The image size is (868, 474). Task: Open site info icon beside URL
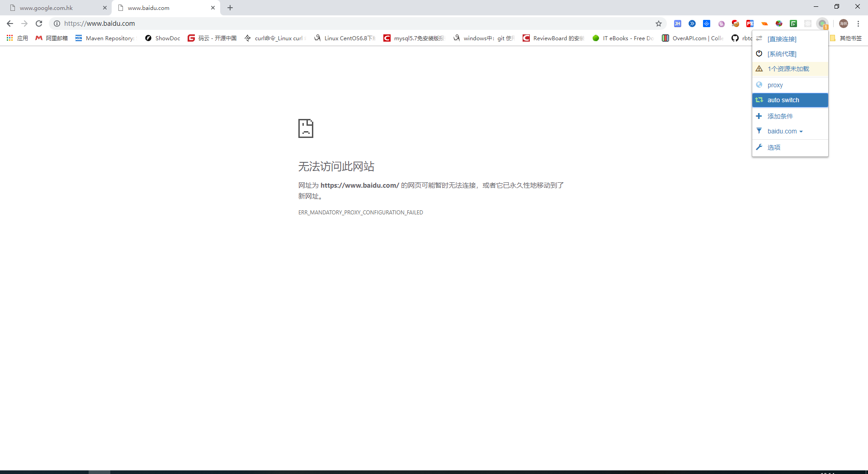(x=57, y=24)
